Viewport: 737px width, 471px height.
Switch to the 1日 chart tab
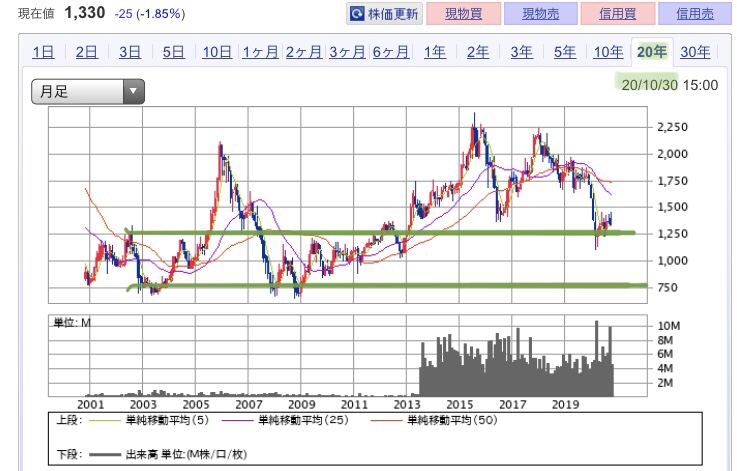coord(43,52)
